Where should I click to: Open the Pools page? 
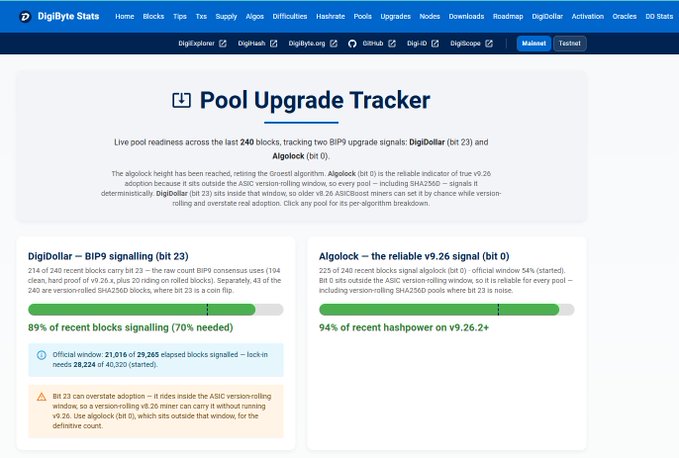(x=362, y=16)
